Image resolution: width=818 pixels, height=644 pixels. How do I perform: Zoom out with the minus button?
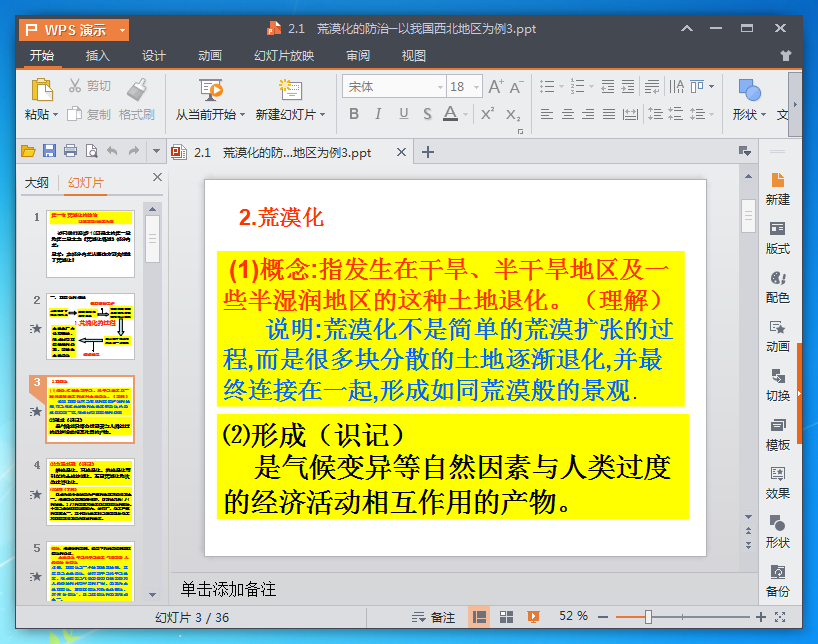603,617
